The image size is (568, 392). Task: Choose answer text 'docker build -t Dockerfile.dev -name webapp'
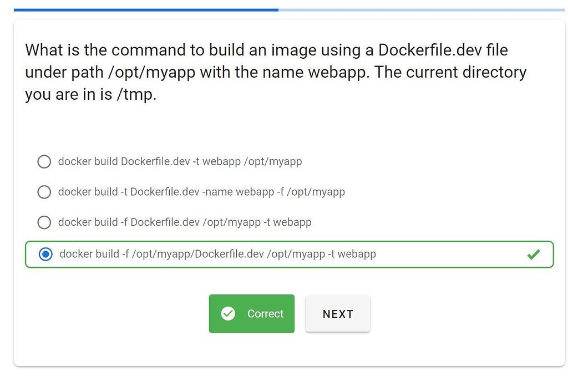[x=201, y=192]
